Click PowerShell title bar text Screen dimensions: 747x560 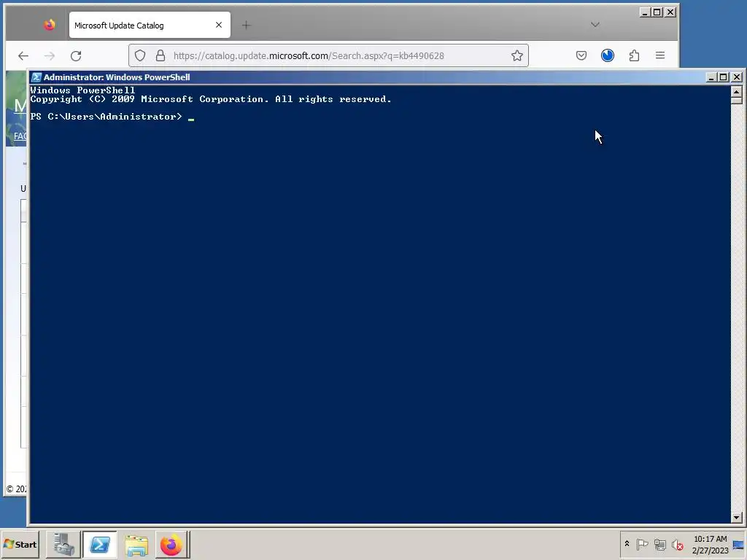point(117,77)
